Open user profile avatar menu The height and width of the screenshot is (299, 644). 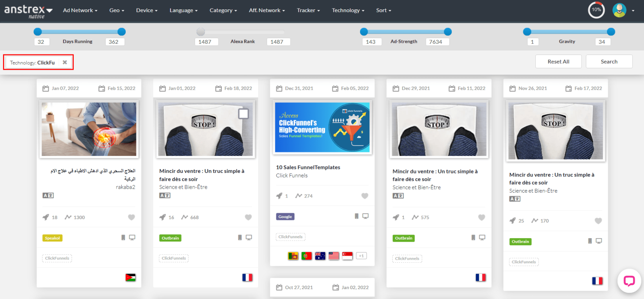tap(619, 10)
